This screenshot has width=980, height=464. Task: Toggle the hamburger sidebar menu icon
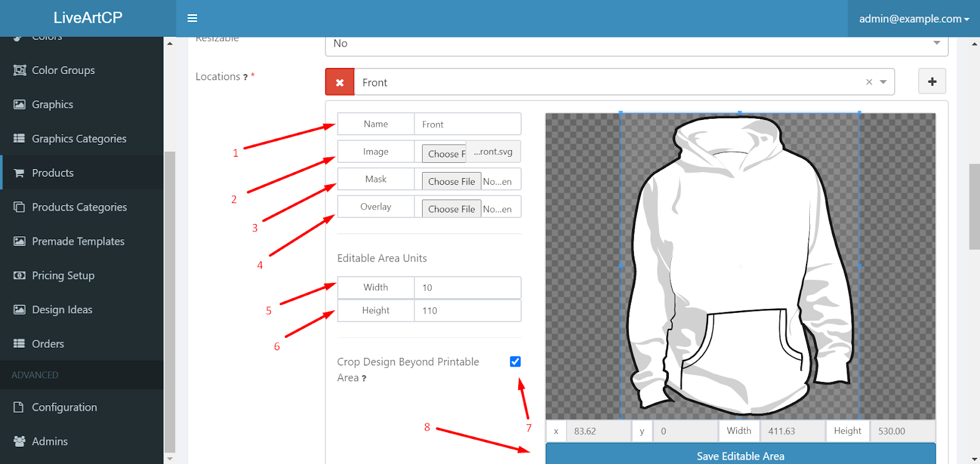pos(192,18)
